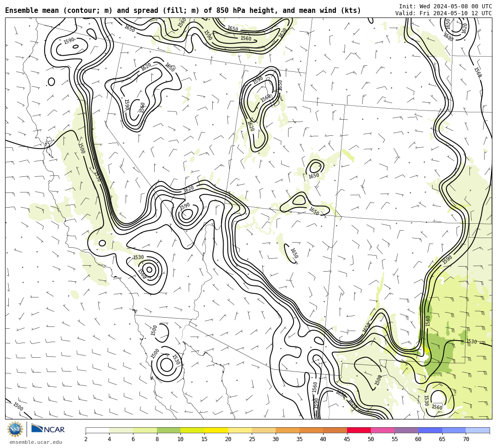Screen dimensions: 497x448
Task: Pick the pale blue above-70 colorbar segment
Action: pyautogui.click(x=478, y=431)
